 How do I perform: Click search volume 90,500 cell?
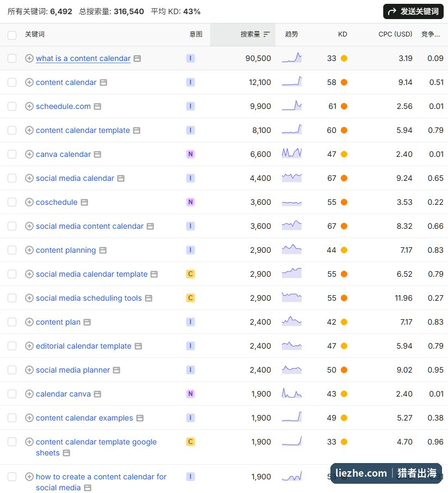coord(258,58)
